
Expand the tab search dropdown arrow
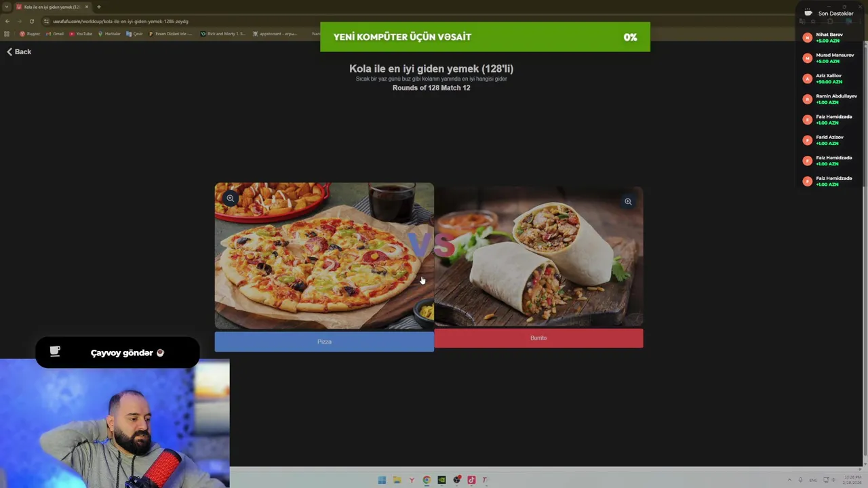(x=6, y=7)
